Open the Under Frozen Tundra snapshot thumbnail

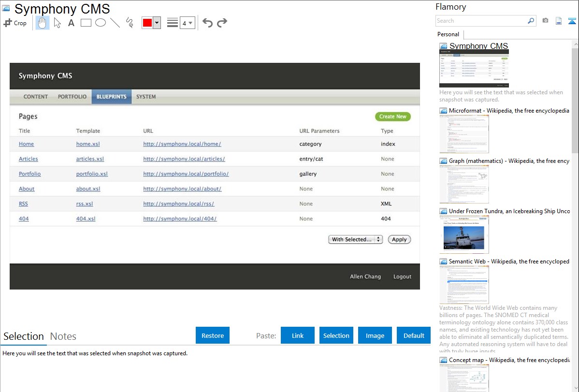click(464, 234)
